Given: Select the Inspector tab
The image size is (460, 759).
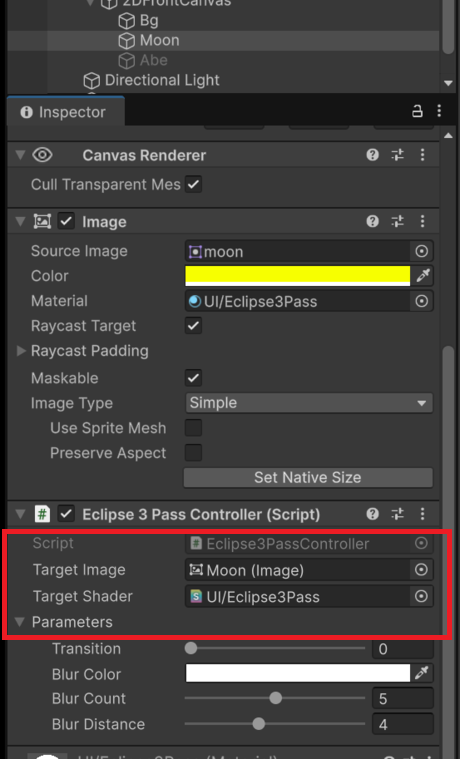Looking at the screenshot, I should click(63, 112).
